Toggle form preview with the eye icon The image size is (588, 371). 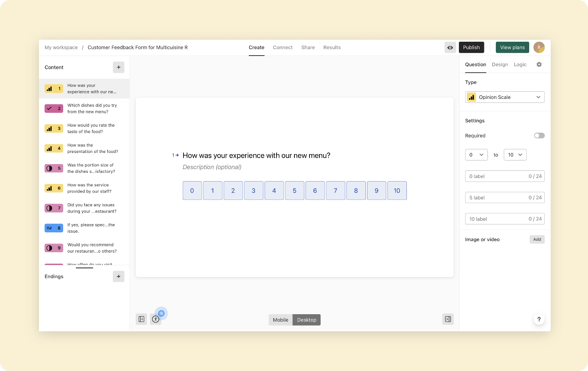pyautogui.click(x=450, y=47)
